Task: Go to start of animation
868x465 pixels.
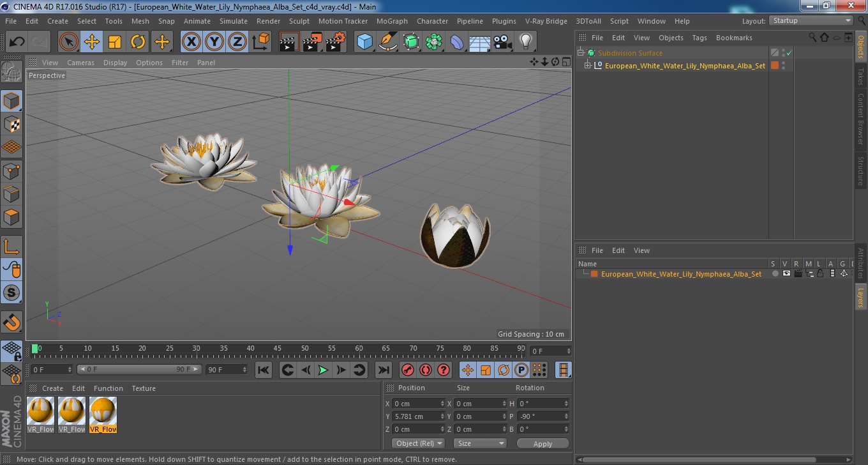Action: pos(263,370)
